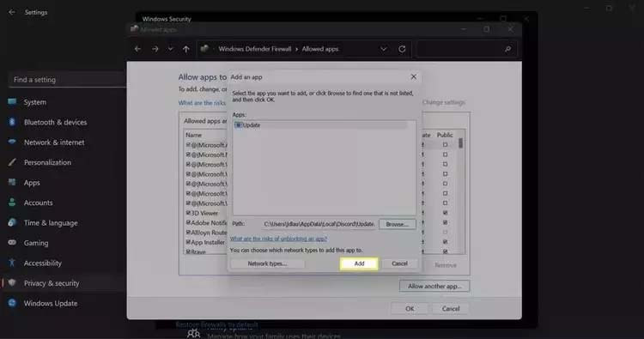Click the Bluetooth icon in sidebar

pos(12,122)
